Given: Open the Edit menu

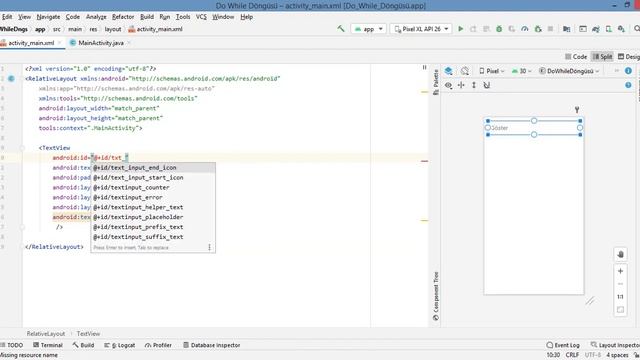Looking at the screenshot, I should click(x=7, y=17).
